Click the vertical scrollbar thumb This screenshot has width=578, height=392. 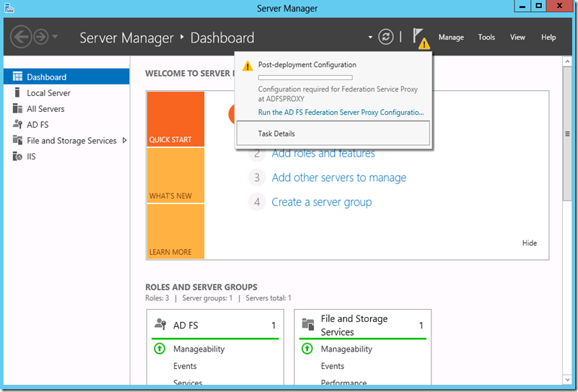point(567,134)
